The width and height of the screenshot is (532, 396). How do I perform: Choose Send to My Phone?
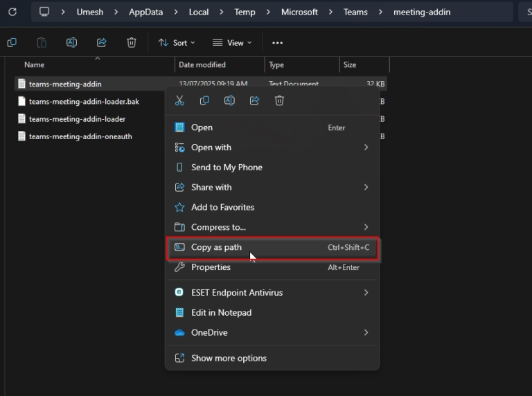point(272,168)
